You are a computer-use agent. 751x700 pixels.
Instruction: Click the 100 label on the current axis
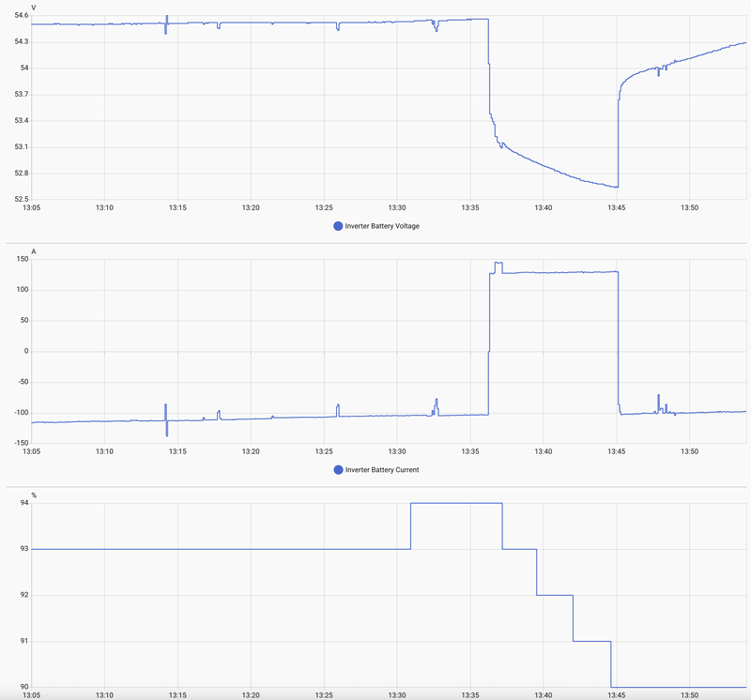tap(23, 290)
